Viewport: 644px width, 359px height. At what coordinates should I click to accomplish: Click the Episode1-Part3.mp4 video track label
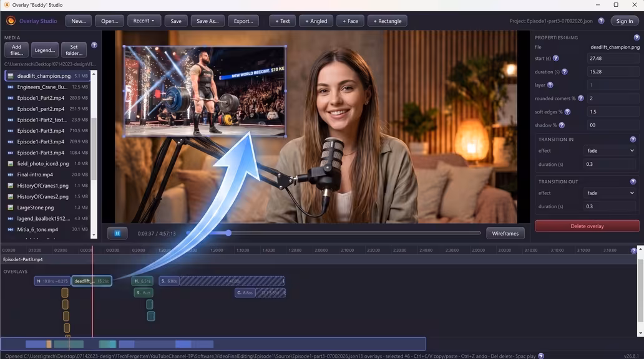[23, 259]
